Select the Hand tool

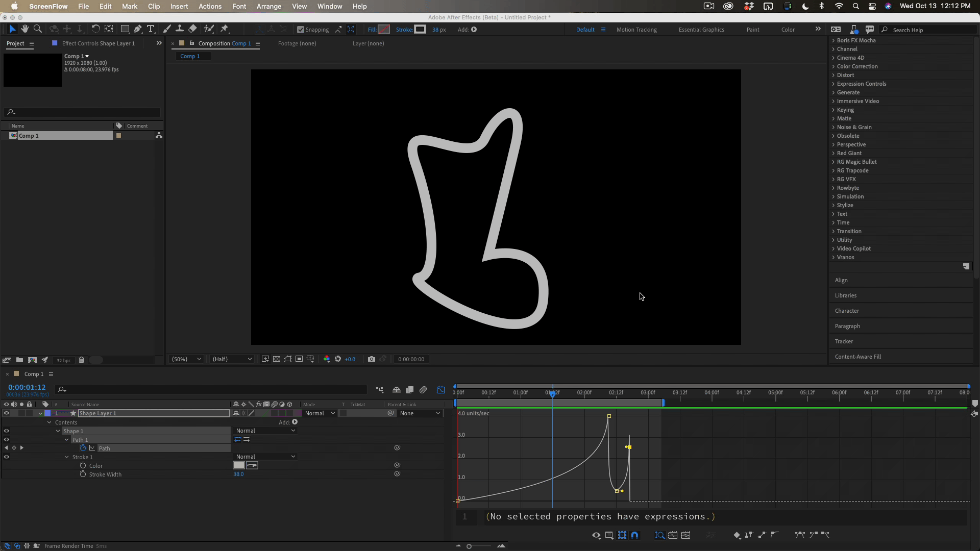[x=24, y=29]
